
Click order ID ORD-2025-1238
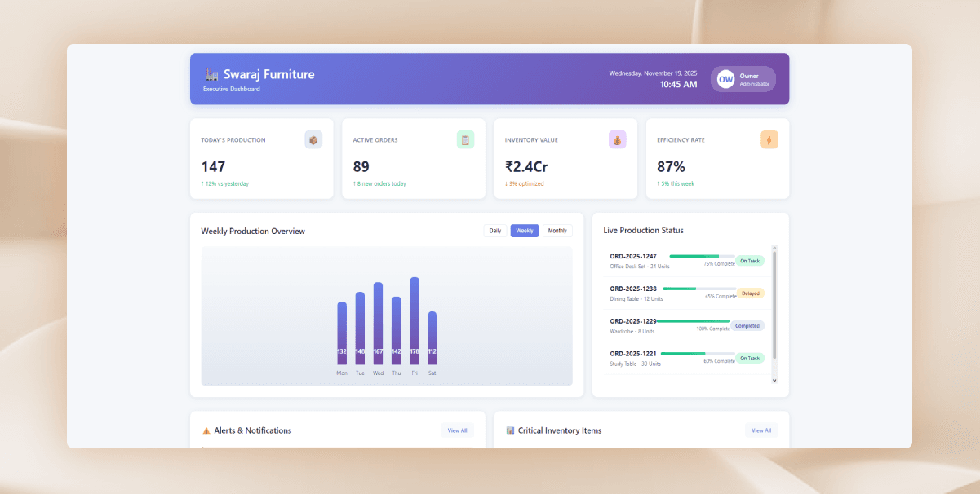click(x=633, y=289)
